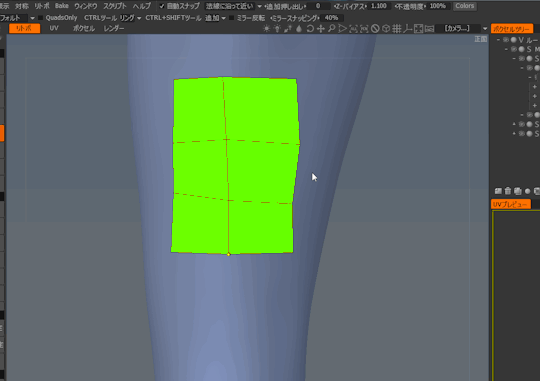The width and height of the screenshot is (540, 381).
Task: Click the second bracket frame-view icon
Action: [364, 29]
